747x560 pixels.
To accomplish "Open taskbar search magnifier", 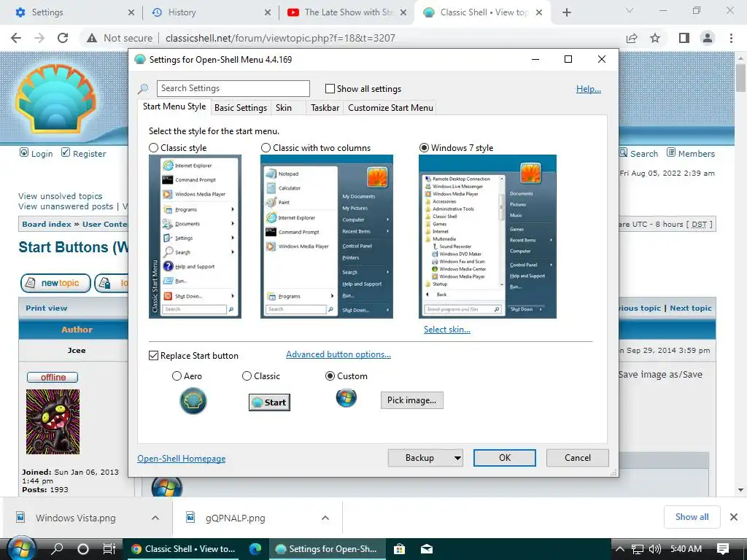I will point(57,548).
